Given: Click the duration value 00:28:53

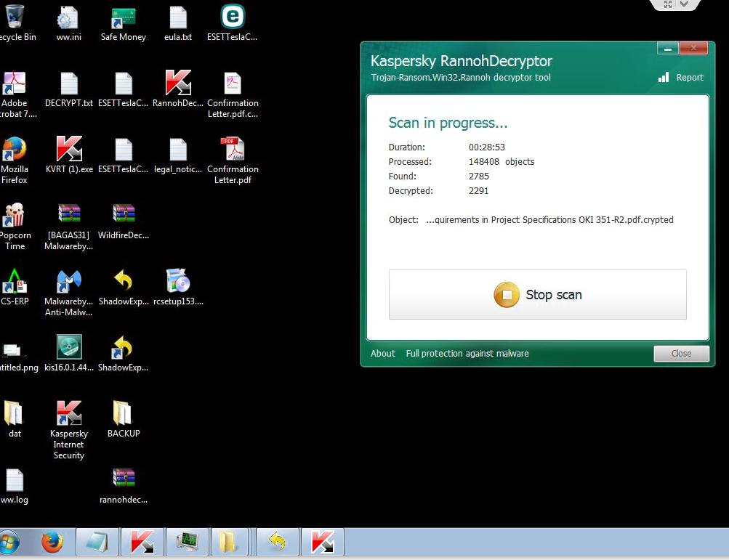Looking at the screenshot, I should click(x=486, y=147).
